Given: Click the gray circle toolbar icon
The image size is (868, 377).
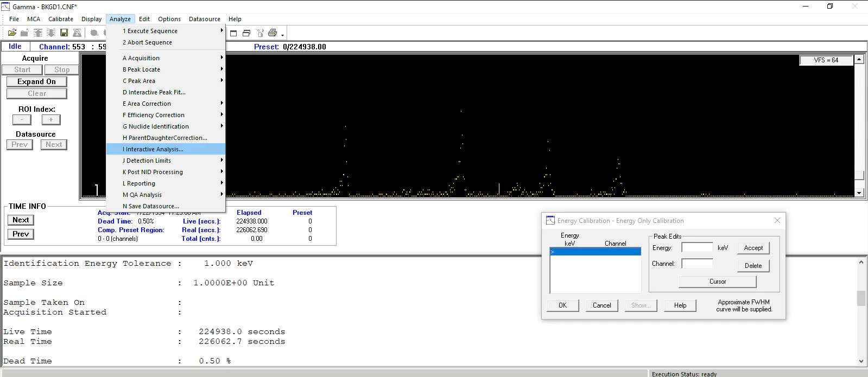Looking at the screenshot, I should pos(94,33).
